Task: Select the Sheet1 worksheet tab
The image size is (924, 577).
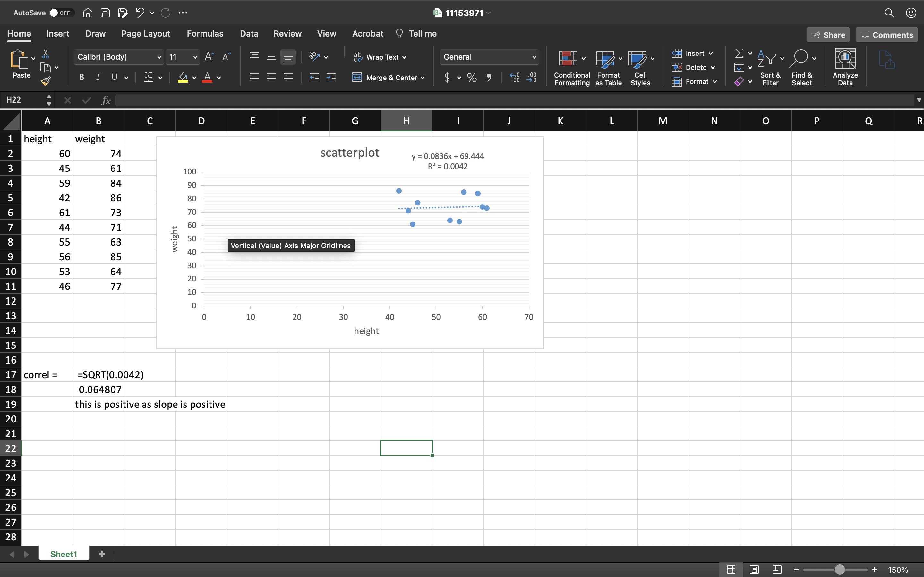Action: click(x=64, y=554)
